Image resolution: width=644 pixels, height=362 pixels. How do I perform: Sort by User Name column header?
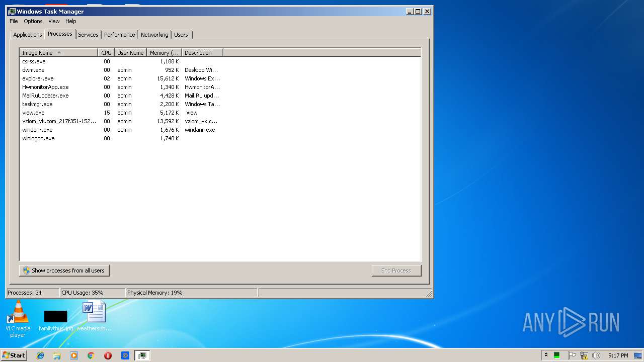click(130, 53)
